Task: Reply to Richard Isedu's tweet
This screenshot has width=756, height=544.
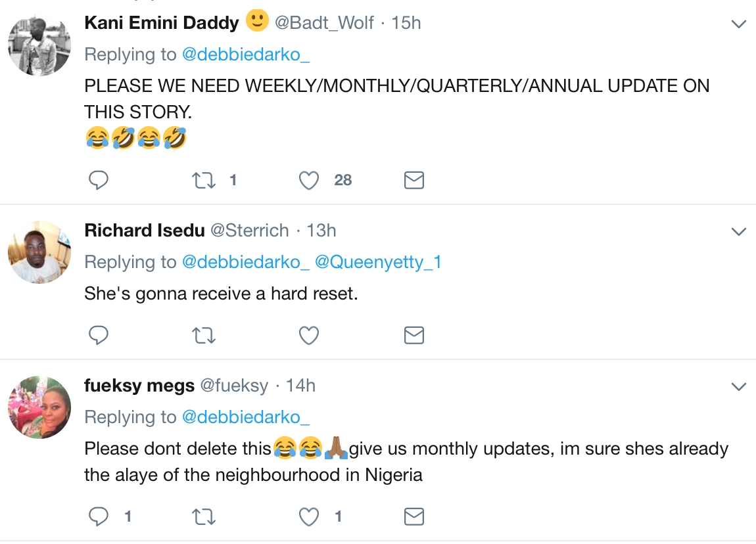Action: pos(98,336)
